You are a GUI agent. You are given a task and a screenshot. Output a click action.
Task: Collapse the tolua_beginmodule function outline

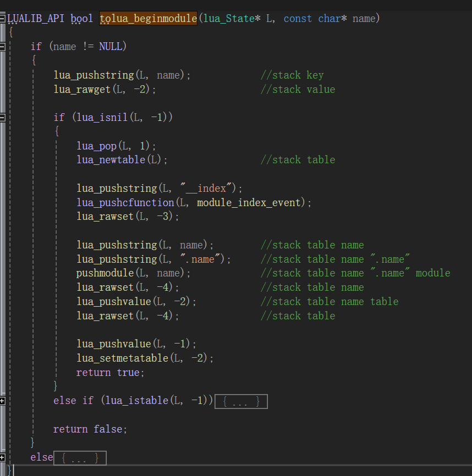coord(2,19)
